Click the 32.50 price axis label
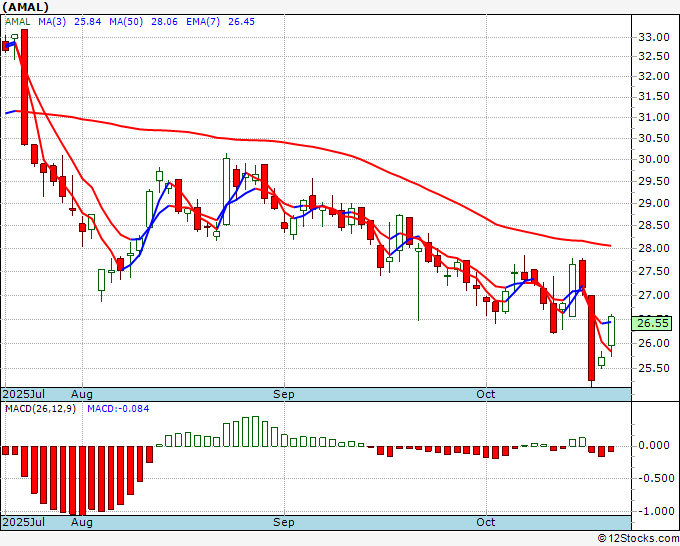The width and height of the screenshot is (680, 546). (x=654, y=56)
